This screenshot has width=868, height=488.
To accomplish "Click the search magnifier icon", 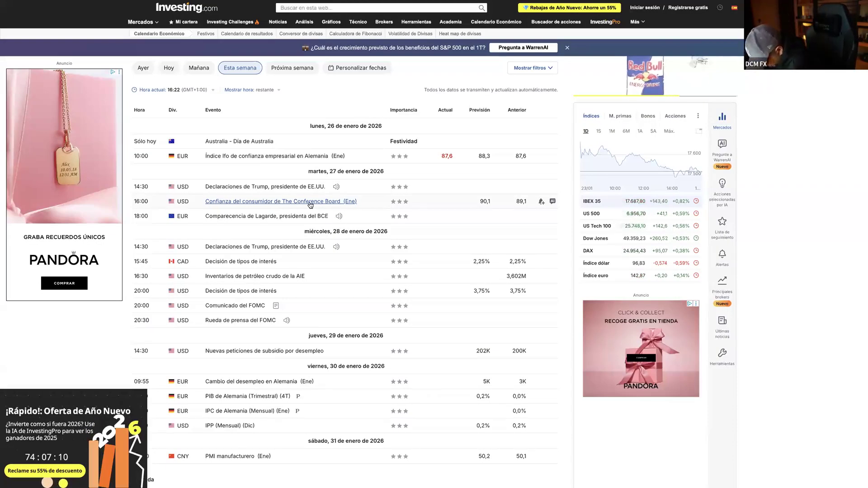I will pyautogui.click(x=481, y=8).
